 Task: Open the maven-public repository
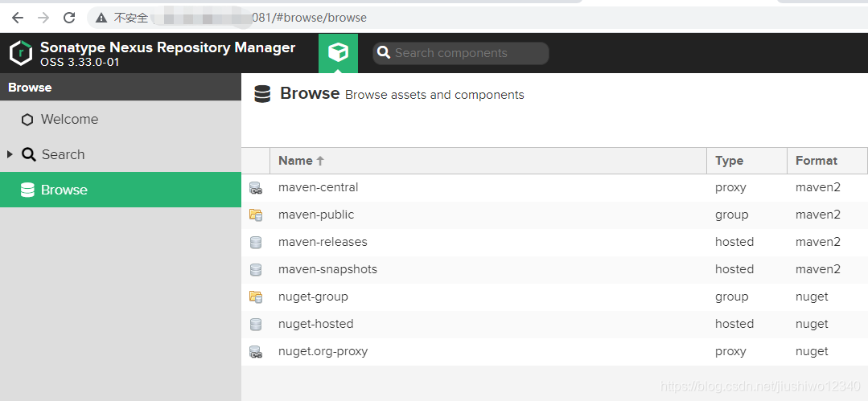pyautogui.click(x=316, y=215)
